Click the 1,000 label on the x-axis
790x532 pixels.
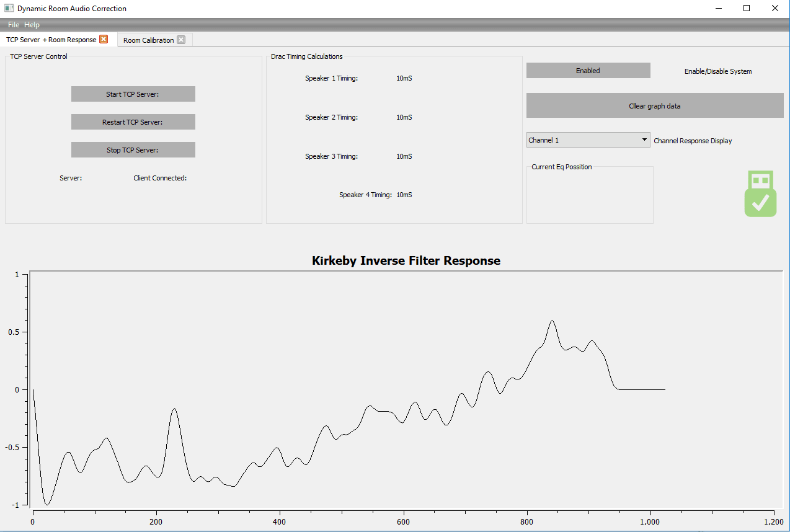[x=650, y=521]
